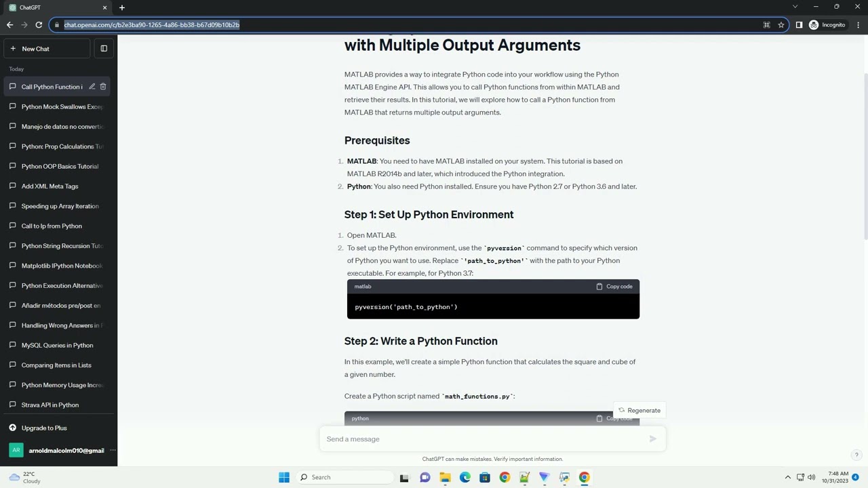Click the send message arrow icon
Viewport: 868px width, 488px height.
652,439
